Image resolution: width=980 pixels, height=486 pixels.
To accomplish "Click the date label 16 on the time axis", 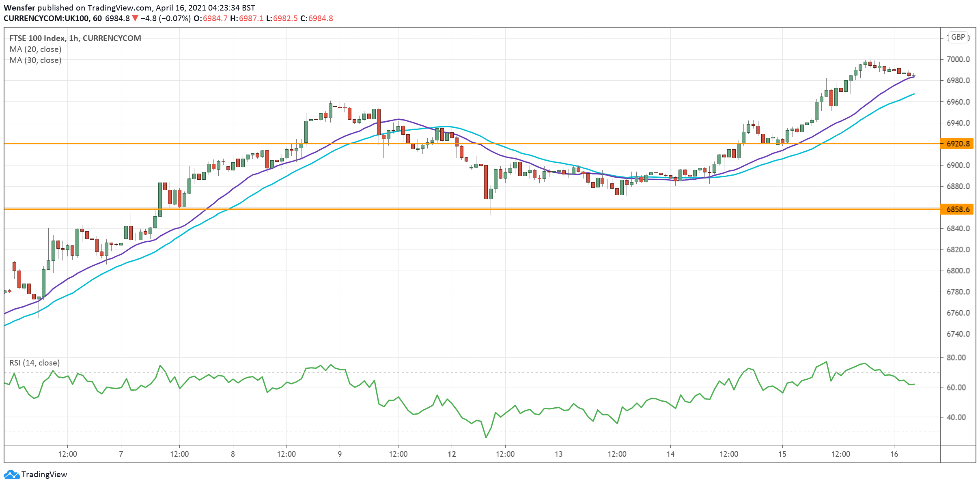I will 894,454.
